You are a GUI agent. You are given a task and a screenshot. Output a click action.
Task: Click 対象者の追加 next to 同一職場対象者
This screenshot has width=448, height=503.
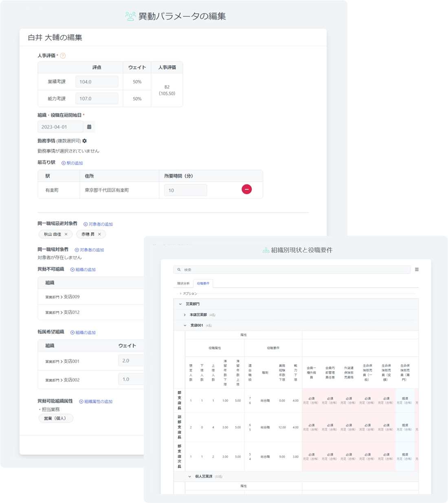[x=89, y=250]
